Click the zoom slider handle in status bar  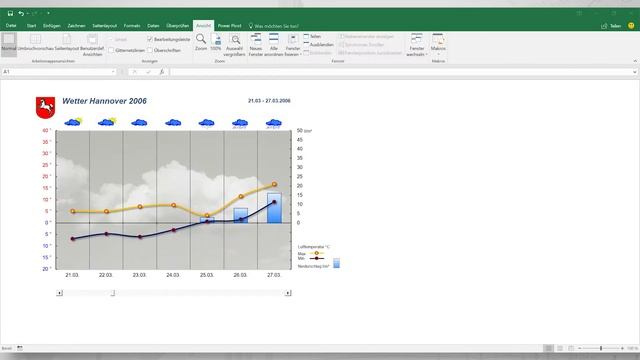[601, 348]
